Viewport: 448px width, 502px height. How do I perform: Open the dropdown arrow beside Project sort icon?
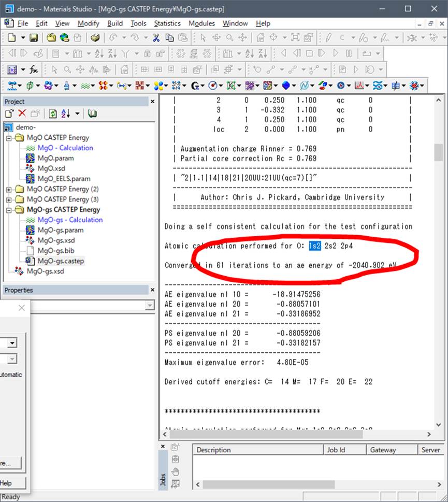coord(78,113)
